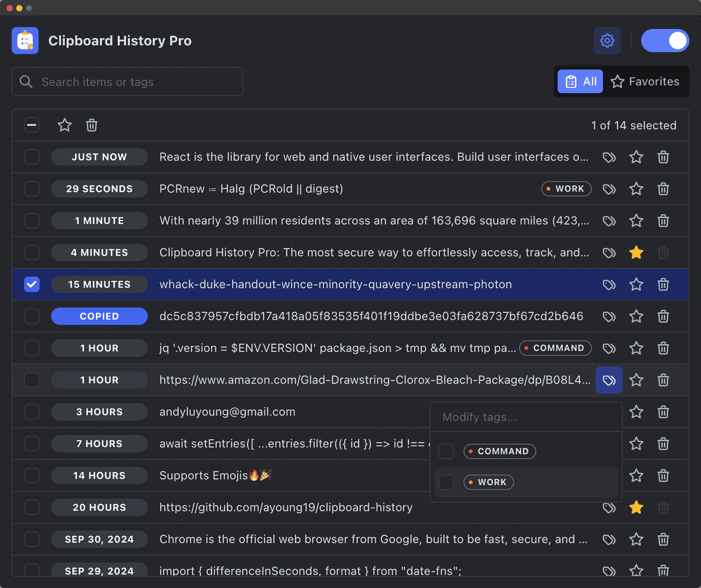Delete the React library entry
This screenshot has width=701, height=588.
point(663,157)
